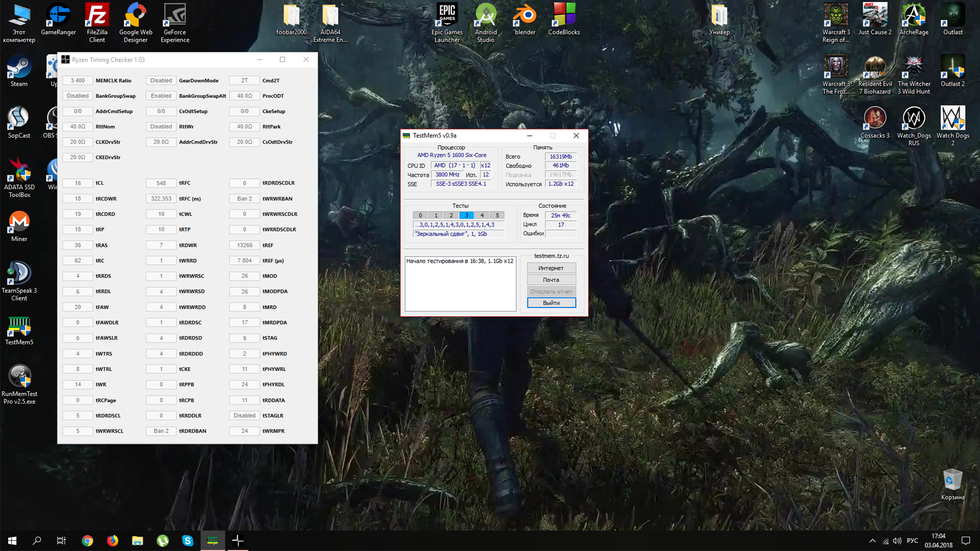980x551 pixels.
Task: Click the Почта button in TestMem5
Action: click(551, 280)
